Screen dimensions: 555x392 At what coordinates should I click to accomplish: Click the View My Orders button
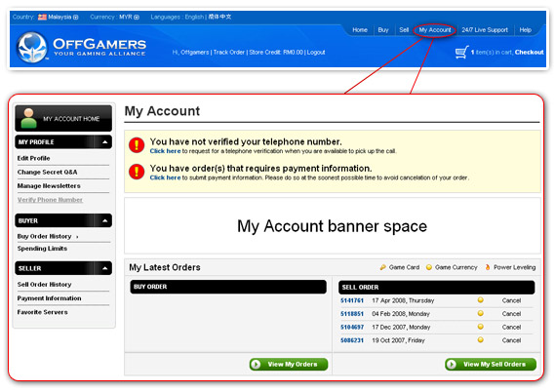point(289,364)
